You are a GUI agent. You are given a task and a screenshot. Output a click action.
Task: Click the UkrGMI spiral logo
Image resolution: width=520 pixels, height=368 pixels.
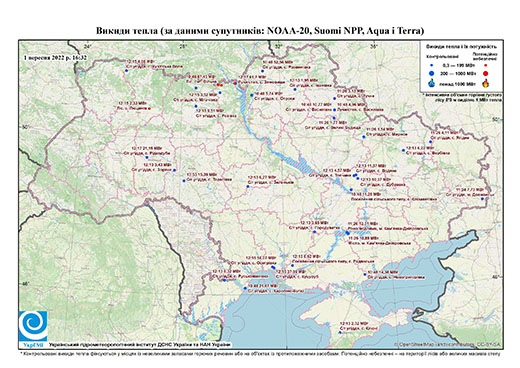[x=33, y=326]
